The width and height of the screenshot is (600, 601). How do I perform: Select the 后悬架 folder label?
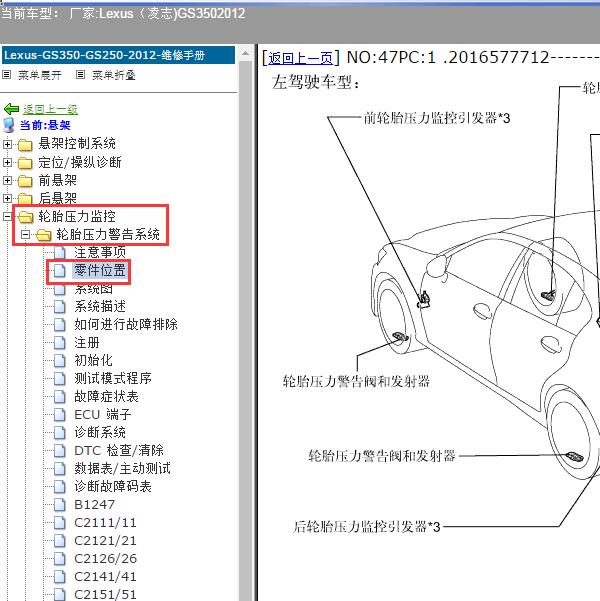click(58, 198)
